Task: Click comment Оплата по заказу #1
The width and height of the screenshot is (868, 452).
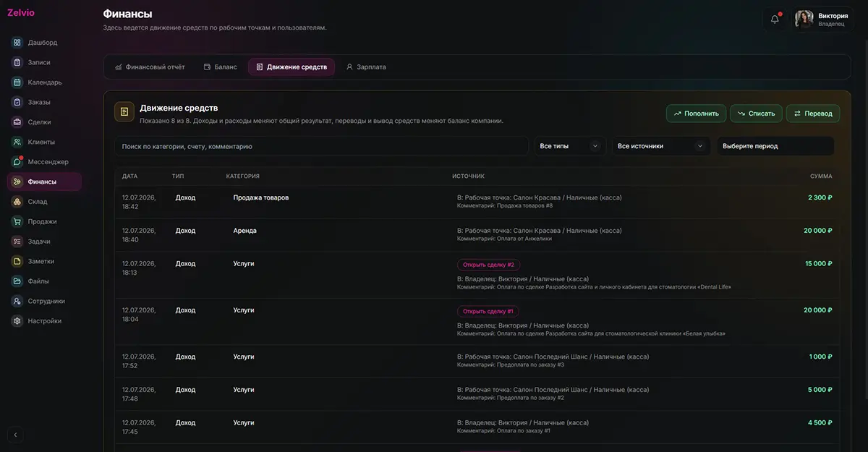Action: click(x=503, y=431)
